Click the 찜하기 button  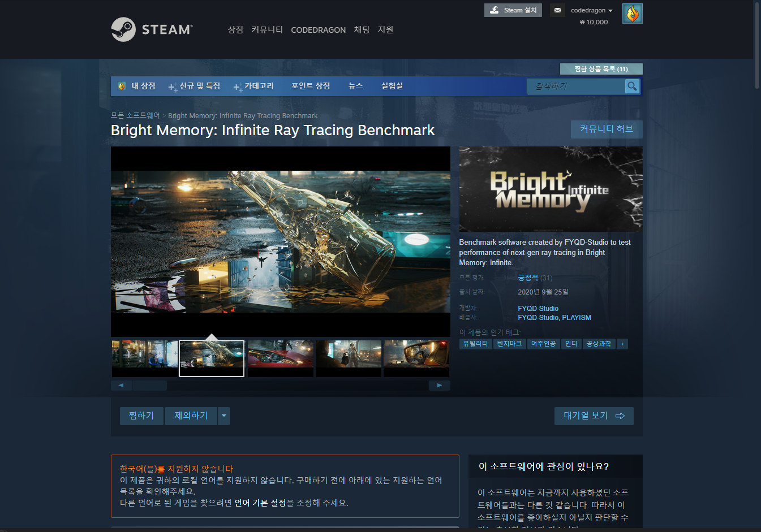point(141,416)
